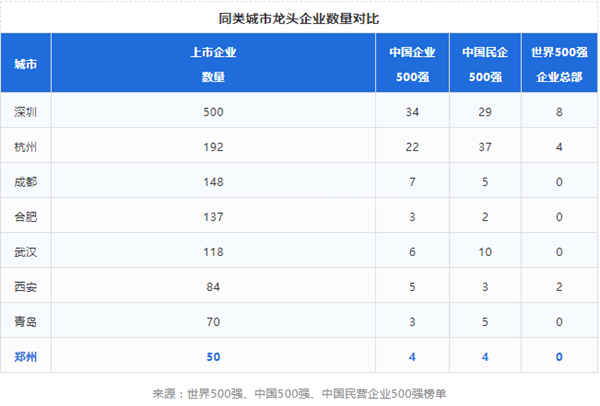The width and height of the screenshot is (600, 406).
Task: Click the 上市企业数量 column header
Action: (x=212, y=63)
